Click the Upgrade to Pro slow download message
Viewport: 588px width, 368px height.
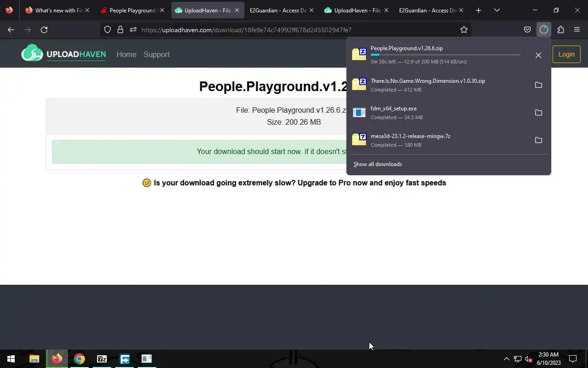[294, 183]
